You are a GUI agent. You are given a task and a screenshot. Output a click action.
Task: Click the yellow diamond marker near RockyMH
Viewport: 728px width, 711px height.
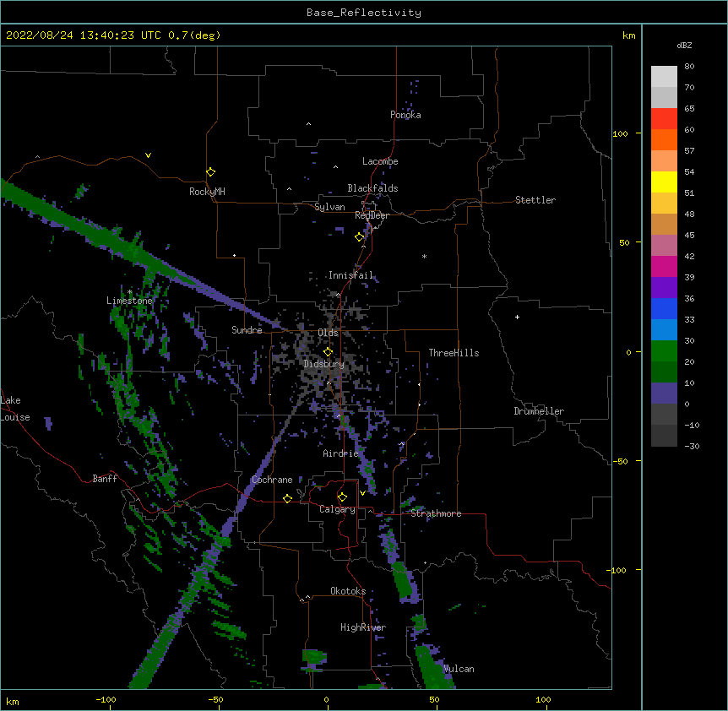pos(211,172)
